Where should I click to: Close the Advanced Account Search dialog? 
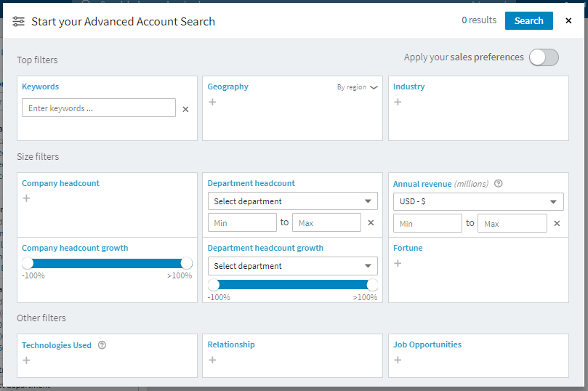point(568,21)
